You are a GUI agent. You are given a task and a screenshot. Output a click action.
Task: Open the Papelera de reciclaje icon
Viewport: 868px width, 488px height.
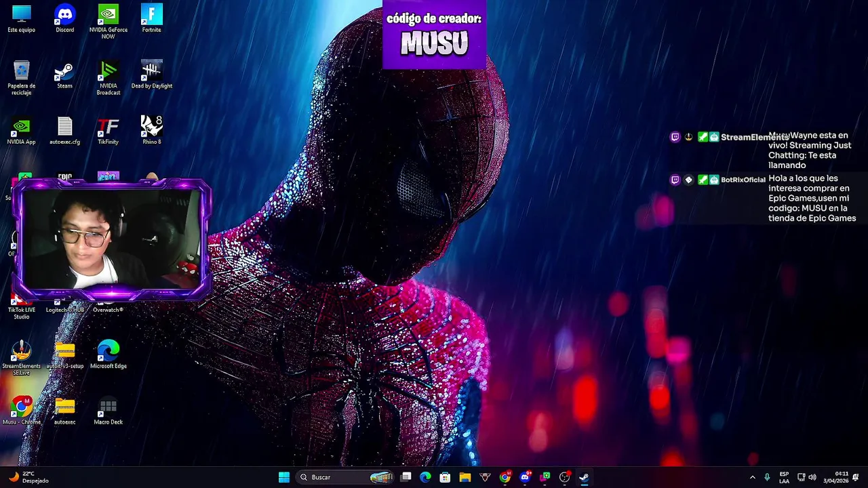(x=21, y=78)
